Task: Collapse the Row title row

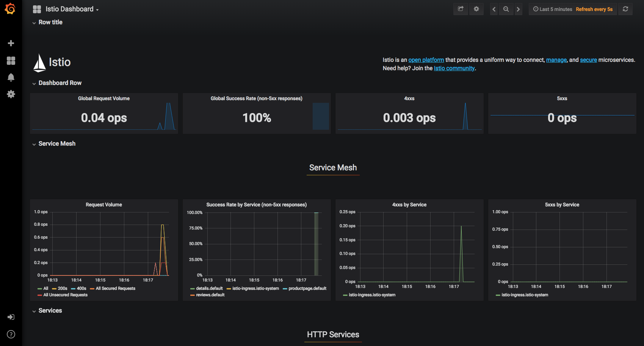Action: click(47, 22)
